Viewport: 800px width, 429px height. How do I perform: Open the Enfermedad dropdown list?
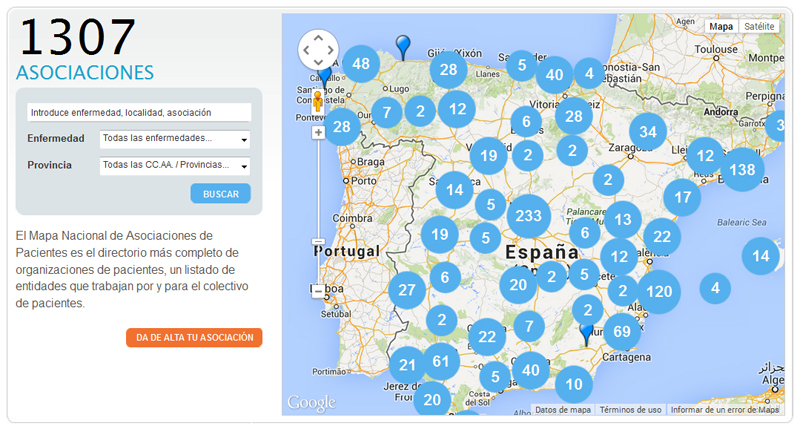(x=175, y=138)
